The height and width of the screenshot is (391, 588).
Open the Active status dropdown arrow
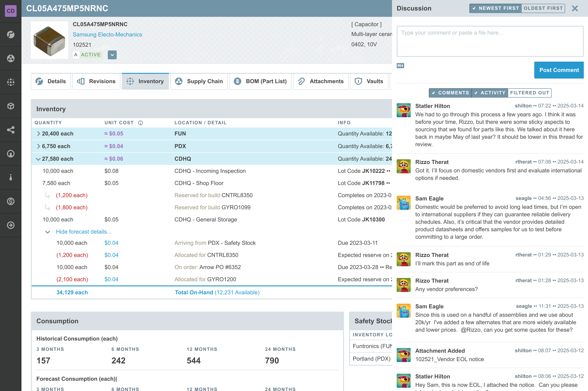click(112, 55)
